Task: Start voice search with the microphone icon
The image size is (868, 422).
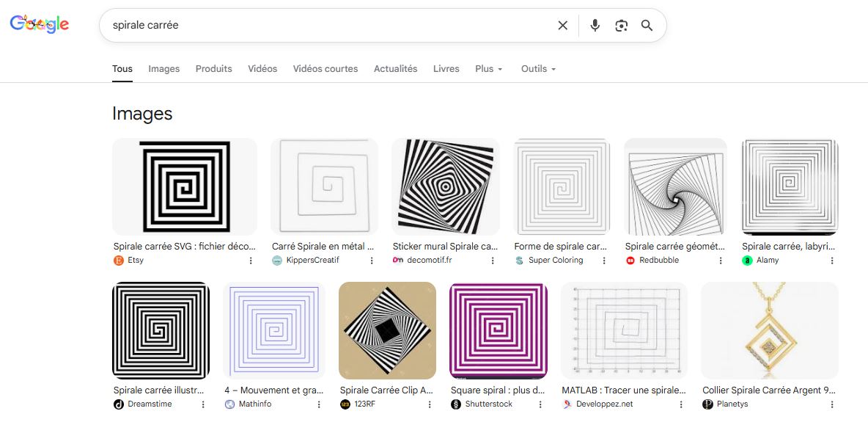Action: click(x=595, y=26)
